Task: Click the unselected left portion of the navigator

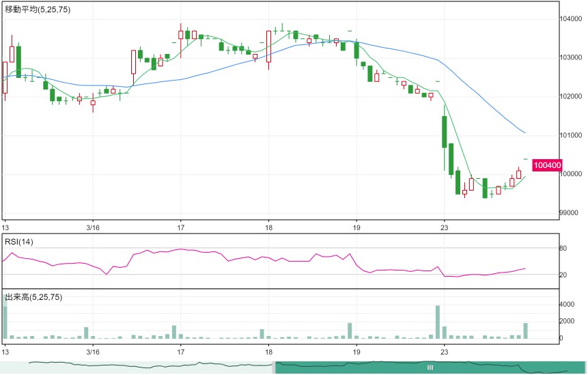Action: tap(138, 367)
